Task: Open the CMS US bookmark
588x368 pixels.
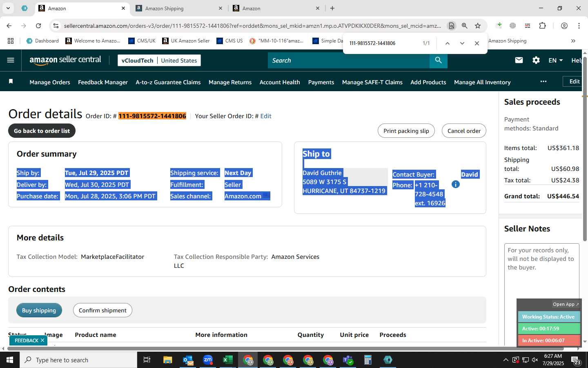Action: point(230,41)
